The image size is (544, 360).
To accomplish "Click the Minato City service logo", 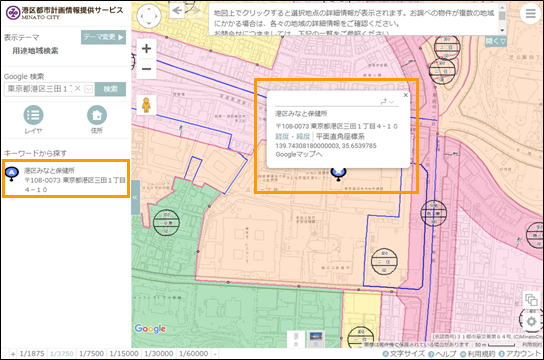I will [x=65, y=13].
